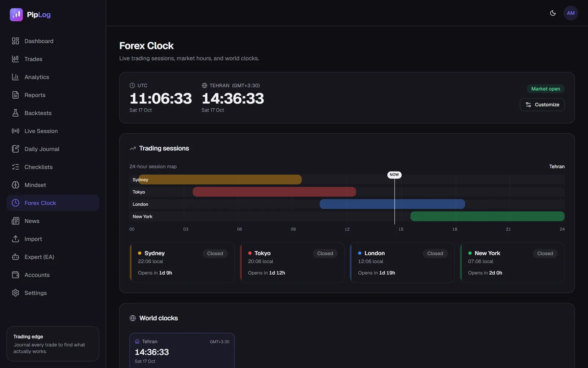Viewport: 588px width, 368px height.
Task: Click the Forex Clock sidebar clock icon
Action: [15, 203]
